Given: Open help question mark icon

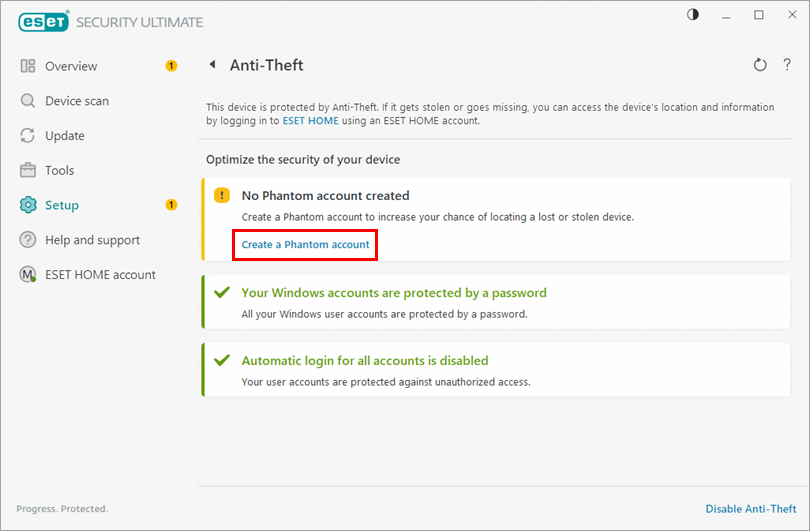Looking at the screenshot, I should point(787,65).
